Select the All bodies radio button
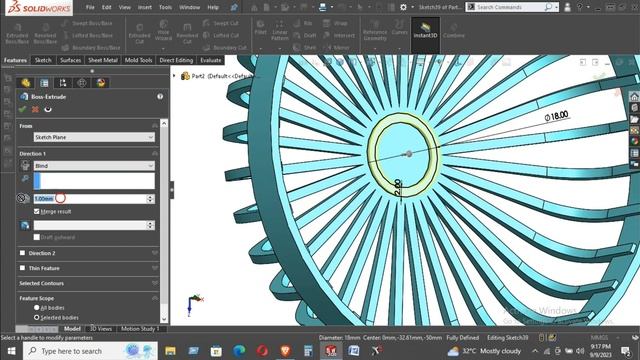 click(37, 308)
